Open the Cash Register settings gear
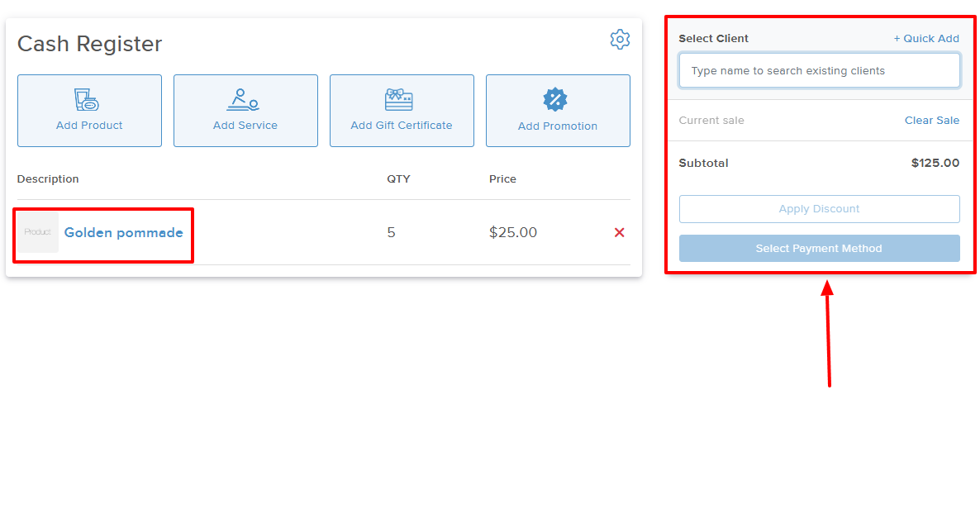980x509 pixels. (x=620, y=39)
